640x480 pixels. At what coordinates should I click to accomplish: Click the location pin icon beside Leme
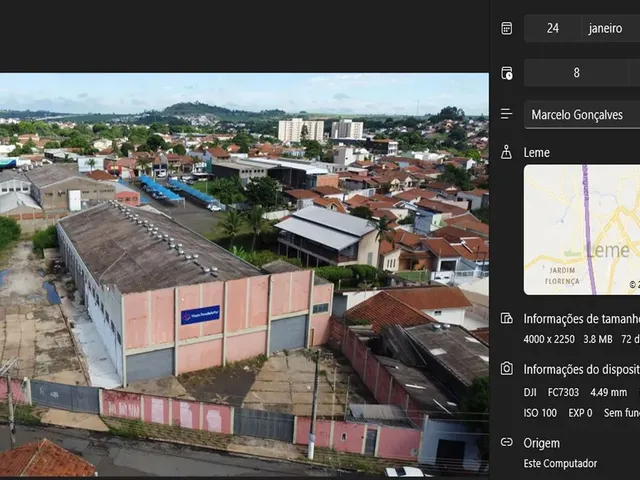[x=506, y=152]
